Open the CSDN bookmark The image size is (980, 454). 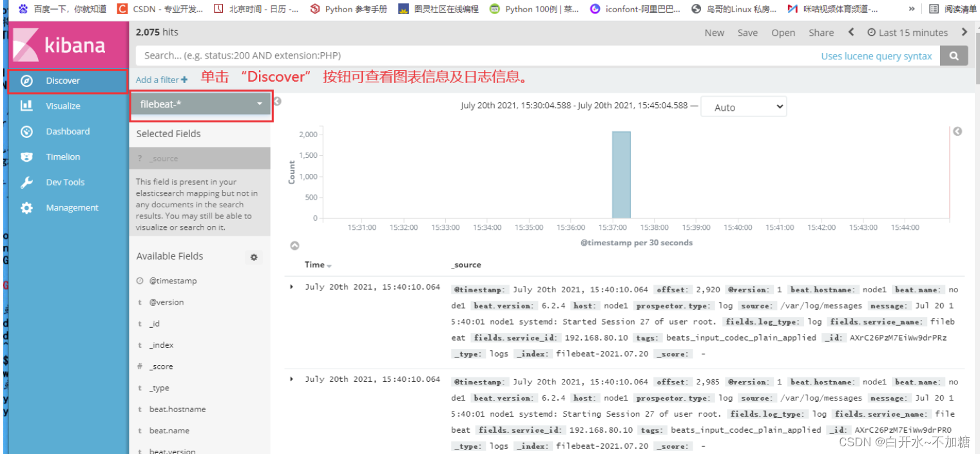coord(160,9)
